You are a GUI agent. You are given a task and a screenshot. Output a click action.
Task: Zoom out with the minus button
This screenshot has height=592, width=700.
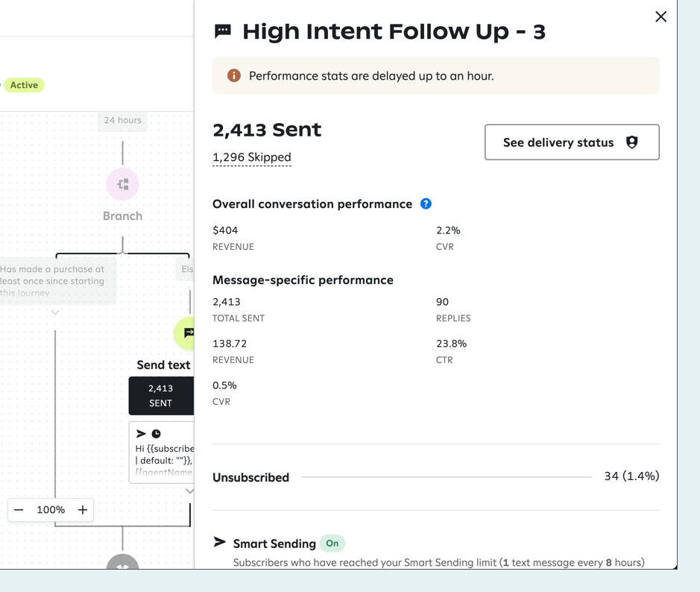click(19, 510)
